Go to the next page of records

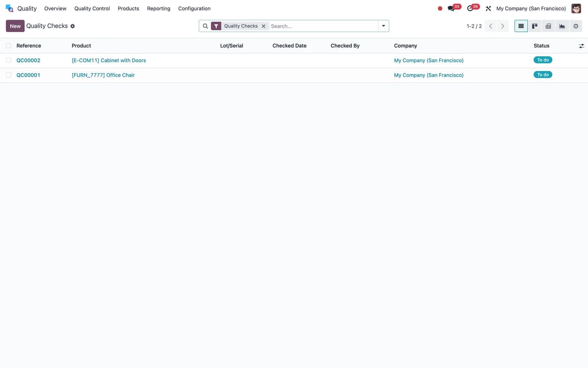(x=502, y=26)
